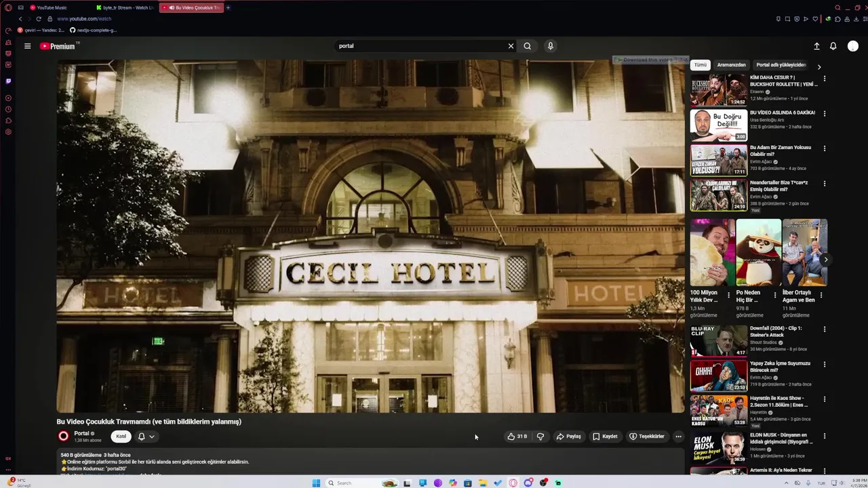
Task: Open notification preferences bell dropdown for Portal
Action: (146, 436)
